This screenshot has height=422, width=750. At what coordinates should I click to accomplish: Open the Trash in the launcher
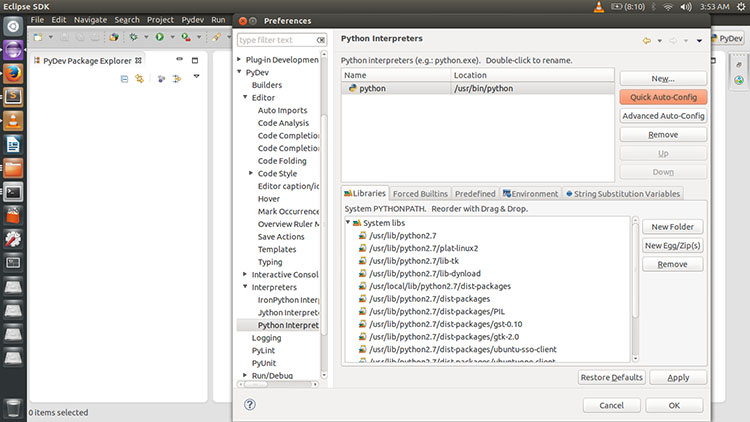(13, 409)
